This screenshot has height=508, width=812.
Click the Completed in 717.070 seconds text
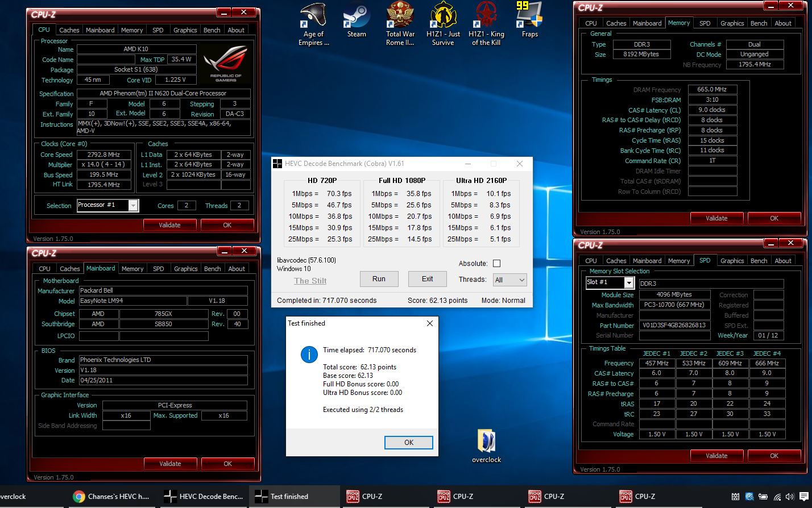(327, 301)
